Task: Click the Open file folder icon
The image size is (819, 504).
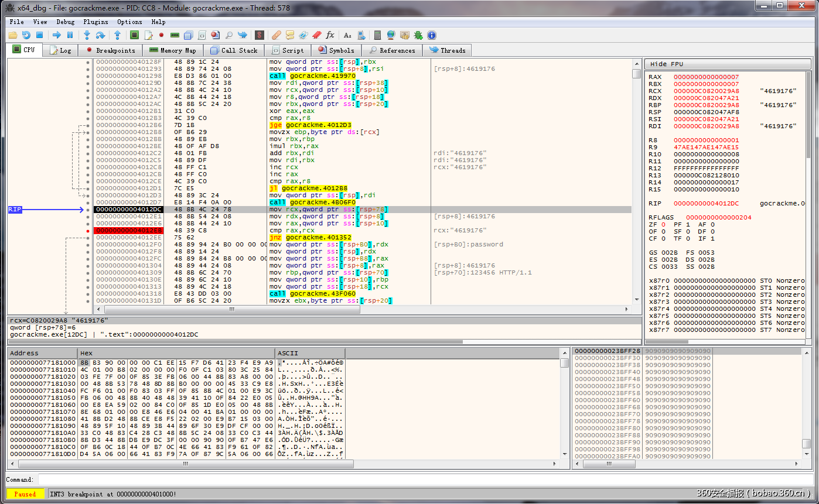Action: (x=12, y=35)
